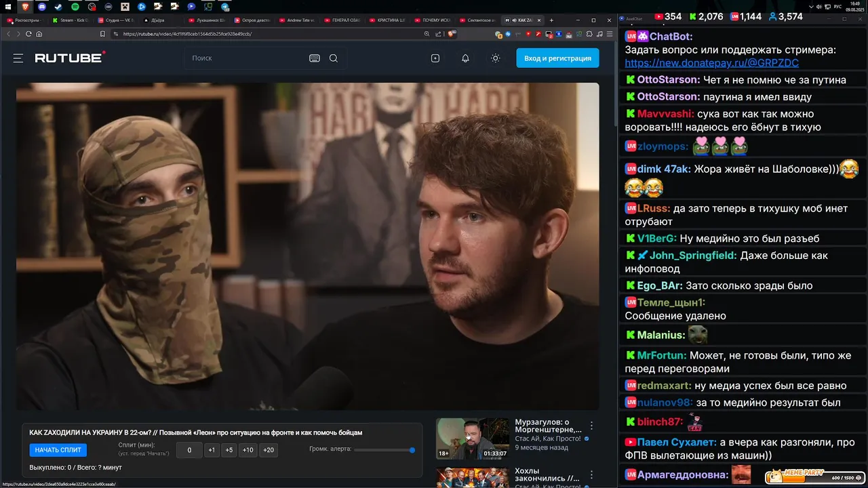Click the search magnifier icon

tap(334, 58)
